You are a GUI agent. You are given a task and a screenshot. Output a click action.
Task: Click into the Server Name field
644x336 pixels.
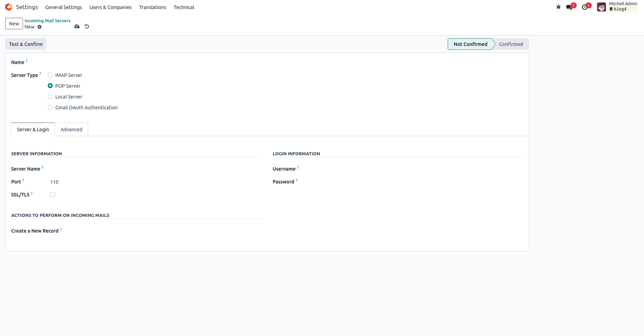pos(156,169)
